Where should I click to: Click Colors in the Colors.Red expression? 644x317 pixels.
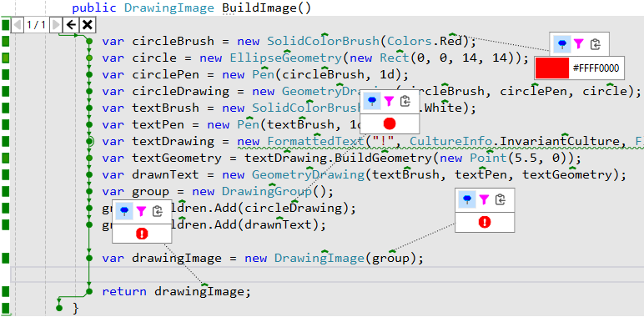410,41
